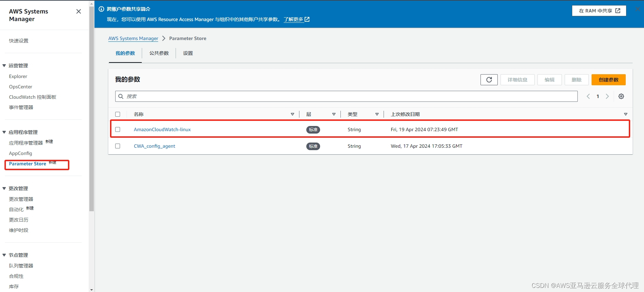Screen dimensions: 644x292
Task: Click 标准 badge for CWA_config_agent
Action: tap(313, 146)
